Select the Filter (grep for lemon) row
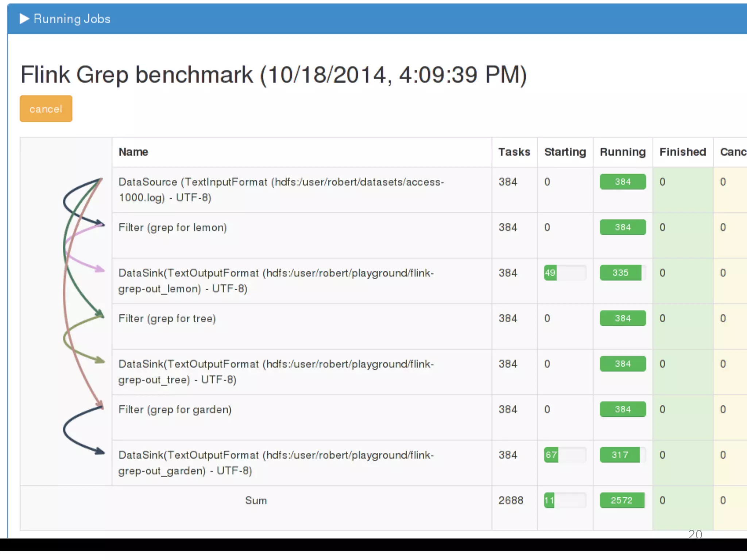747x560 pixels. 173,227
